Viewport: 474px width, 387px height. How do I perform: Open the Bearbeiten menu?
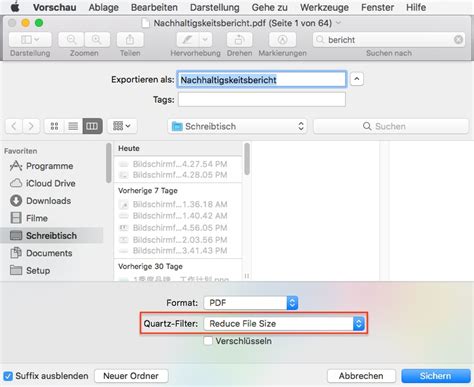154,7
